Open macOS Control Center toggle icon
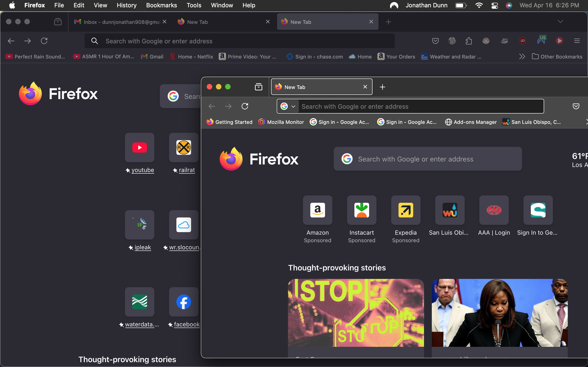The width and height of the screenshot is (588, 367). click(495, 5)
